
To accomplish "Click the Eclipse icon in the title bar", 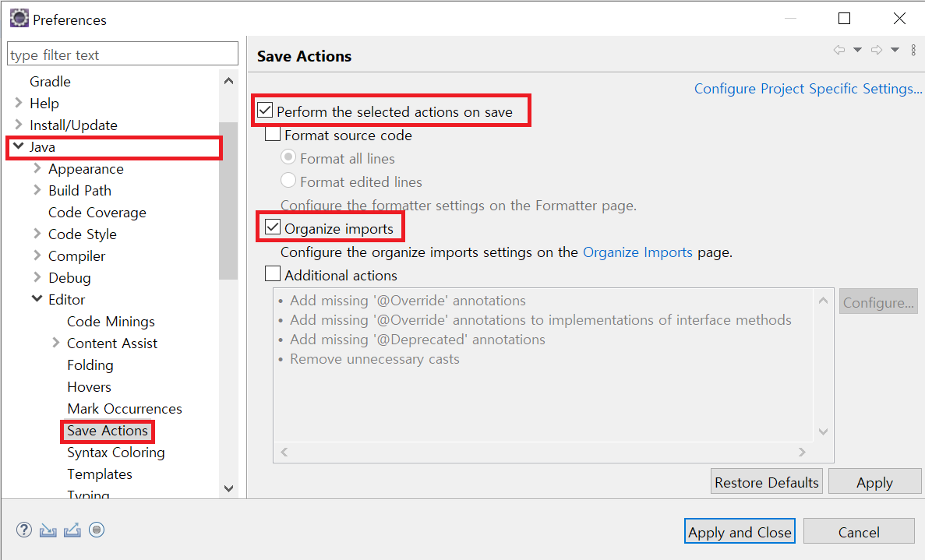I will click(x=19, y=19).
